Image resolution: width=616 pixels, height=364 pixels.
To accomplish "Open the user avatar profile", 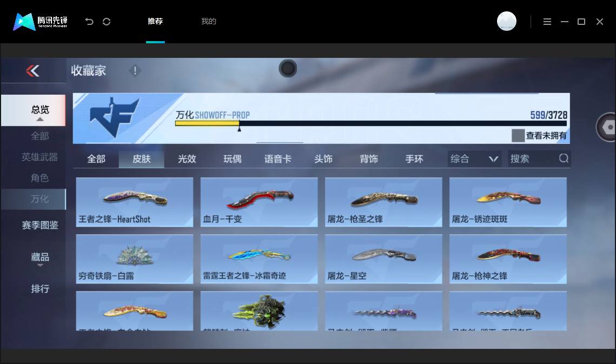I will [x=506, y=21].
